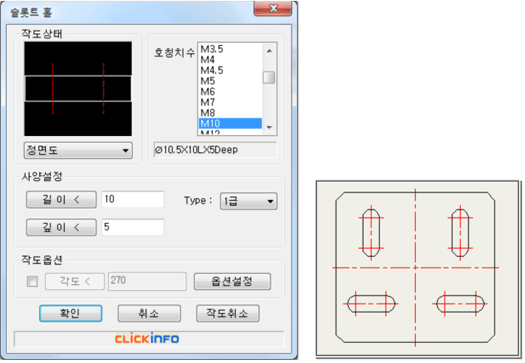Select M10 in the nominal size list
525x363 pixels.
pos(230,123)
